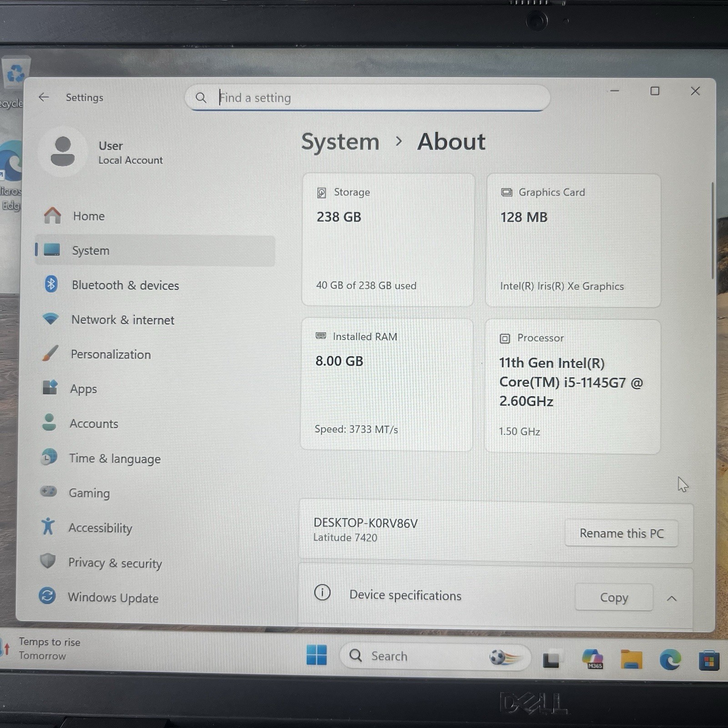The width and height of the screenshot is (728, 728).
Task: Click the back arrow in Settings
Action: point(44,97)
